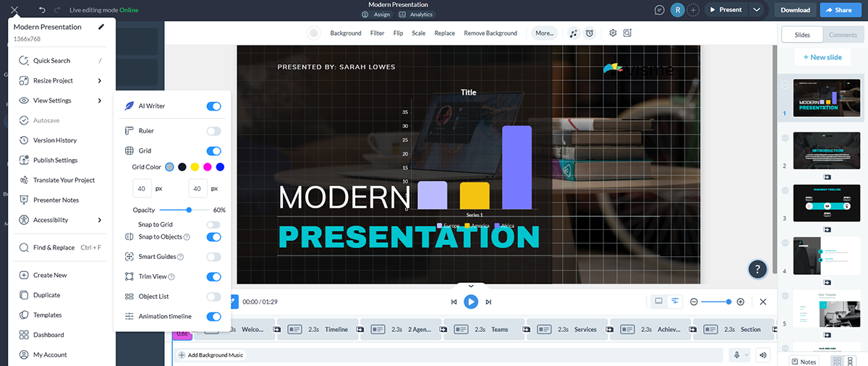Click the first grid size px field

pyautogui.click(x=142, y=188)
